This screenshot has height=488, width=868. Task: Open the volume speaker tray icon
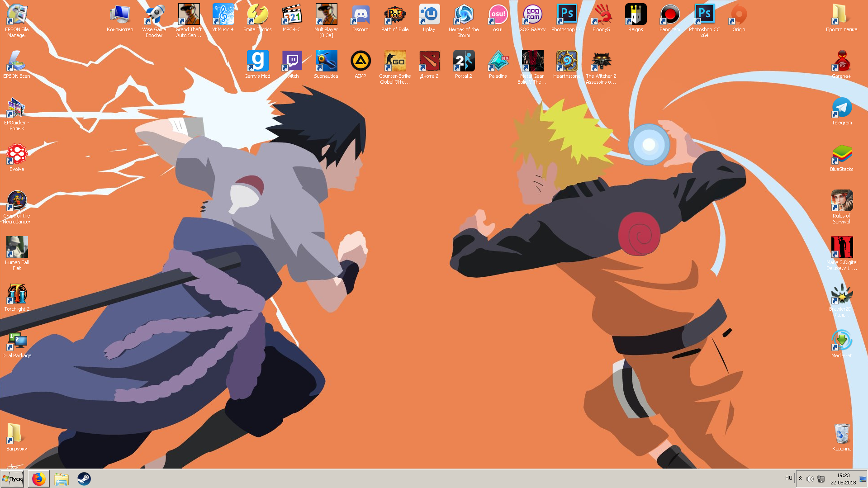[810, 479]
